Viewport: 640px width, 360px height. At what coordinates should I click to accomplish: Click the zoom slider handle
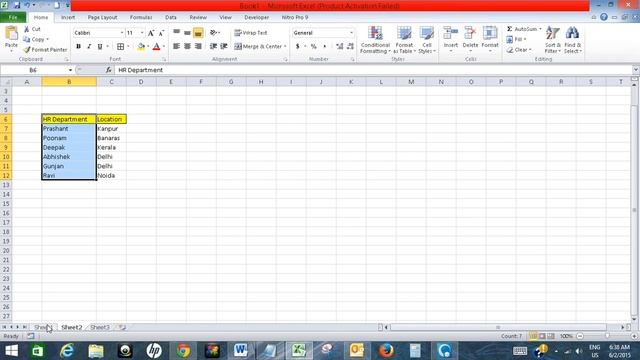point(607,336)
